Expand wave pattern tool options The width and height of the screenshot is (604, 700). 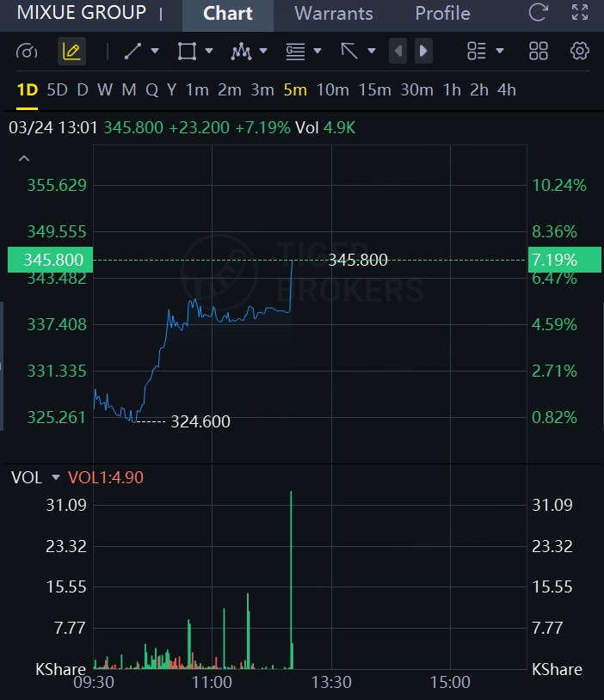pyautogui.click(x=263, y=51)
